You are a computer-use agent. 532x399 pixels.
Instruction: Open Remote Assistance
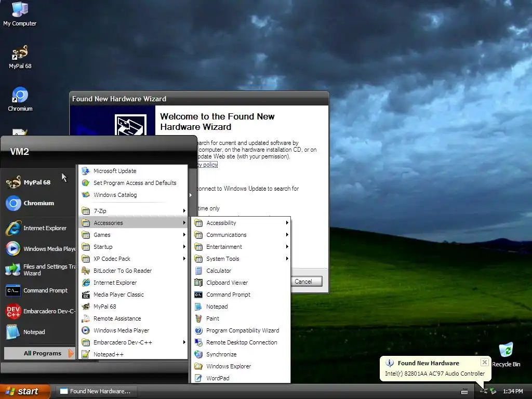[133, 318]
